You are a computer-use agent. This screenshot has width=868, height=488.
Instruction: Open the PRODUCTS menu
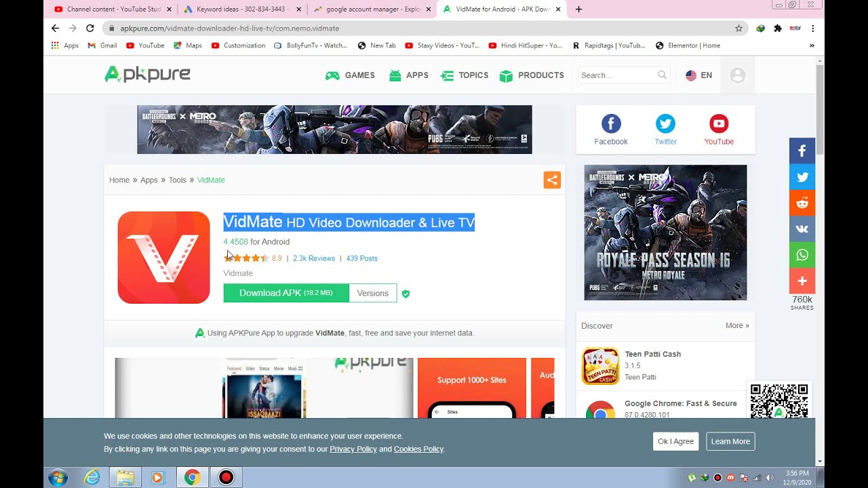click(x=532, y=75)
